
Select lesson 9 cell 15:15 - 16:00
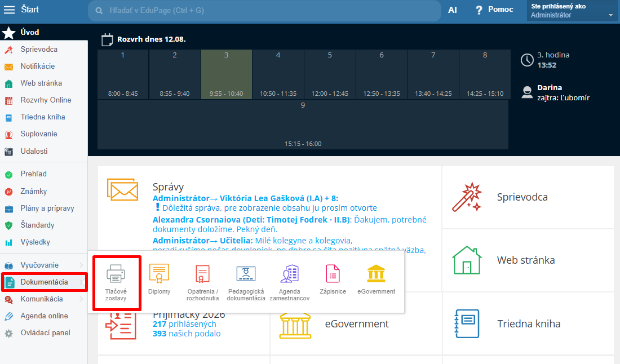(303, 125)
